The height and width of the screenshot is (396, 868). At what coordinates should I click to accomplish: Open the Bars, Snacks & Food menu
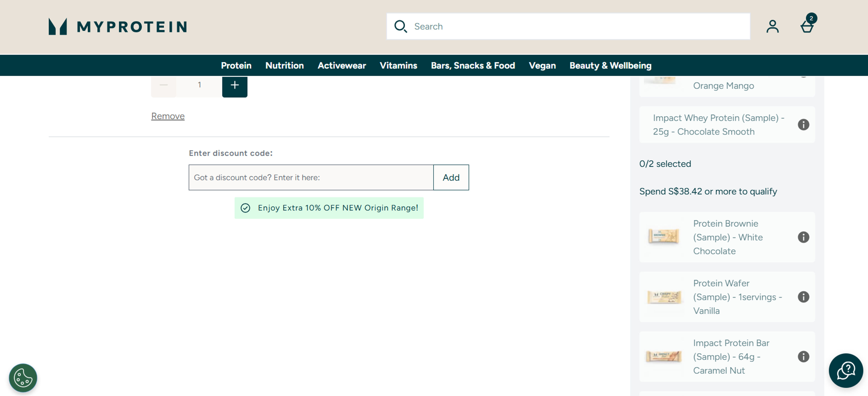(x=473, y=65)
